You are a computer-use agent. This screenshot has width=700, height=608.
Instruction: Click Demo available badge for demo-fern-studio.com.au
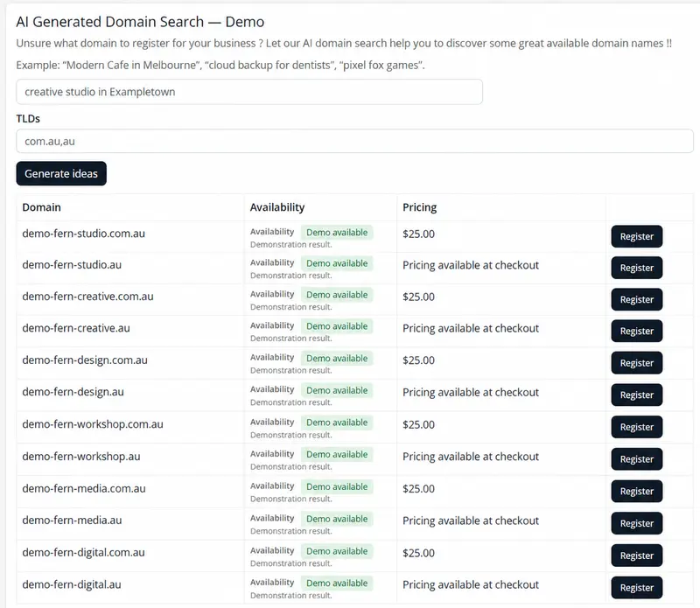click(337, 233)
